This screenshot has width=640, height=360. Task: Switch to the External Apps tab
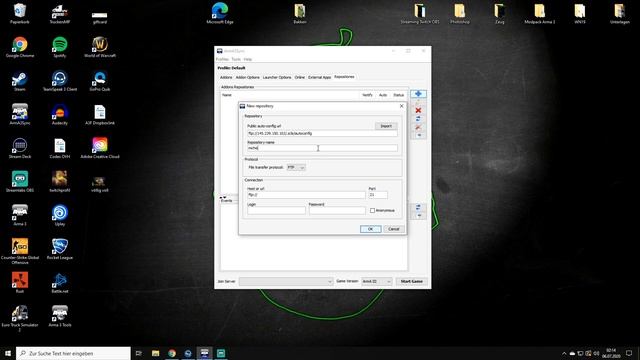pyautogui.click(x=319, y=77)
